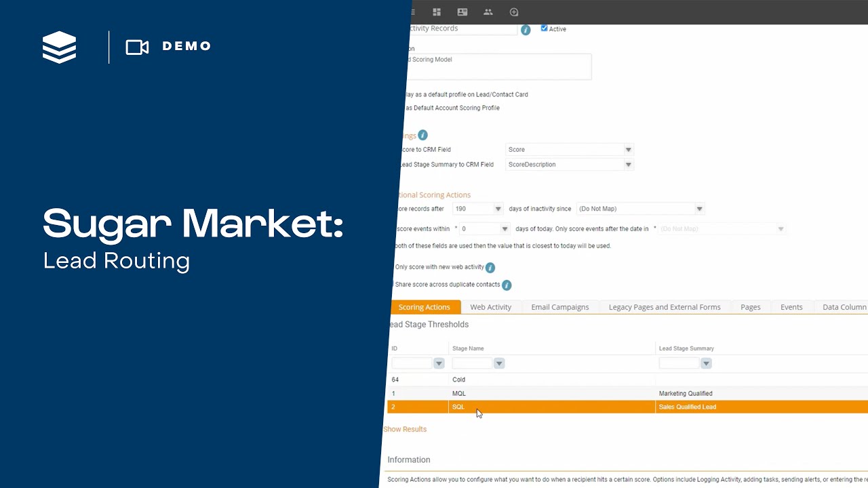
Task: Click the ID cell showing 64
Action: (x=418, y=380)
